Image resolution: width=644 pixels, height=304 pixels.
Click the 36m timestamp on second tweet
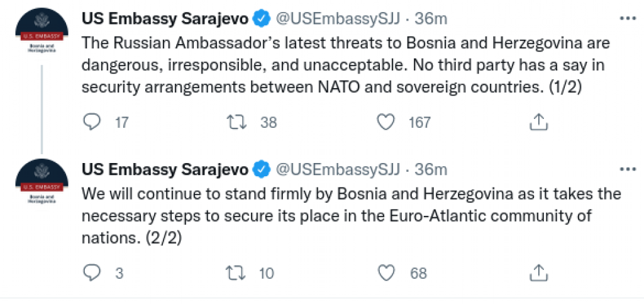431,169
